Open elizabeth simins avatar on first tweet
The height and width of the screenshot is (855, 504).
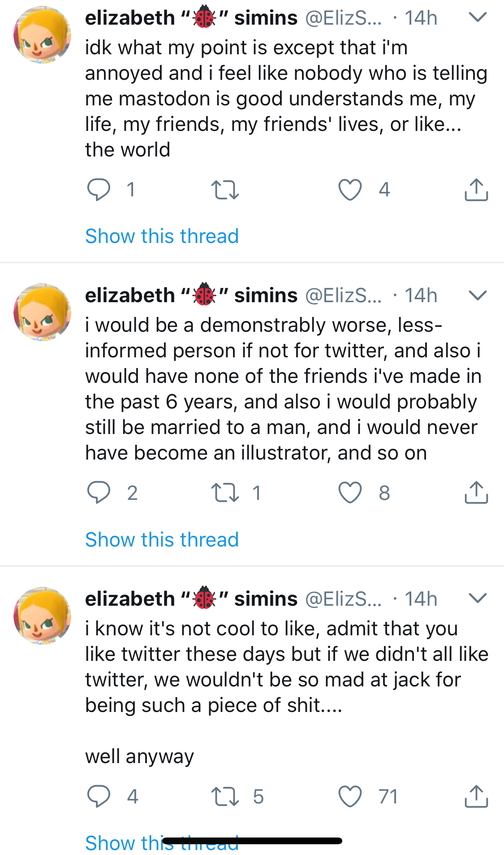tap(42, 35)
